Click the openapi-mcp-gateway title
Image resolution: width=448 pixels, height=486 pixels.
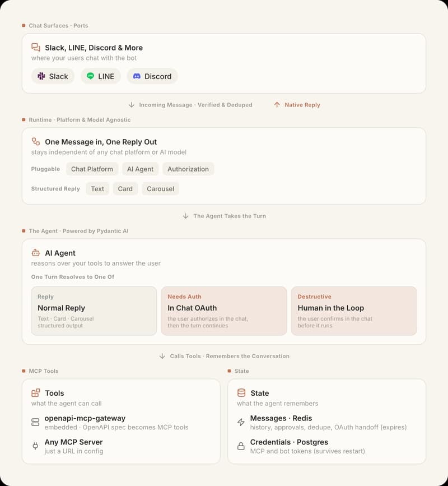[x=85, y=418]
